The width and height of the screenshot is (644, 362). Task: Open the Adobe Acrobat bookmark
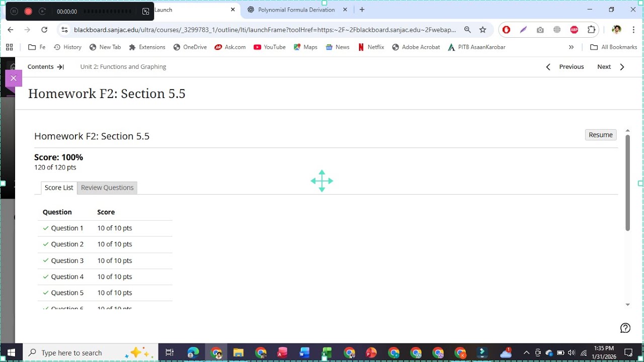click(x=416, y=47)
